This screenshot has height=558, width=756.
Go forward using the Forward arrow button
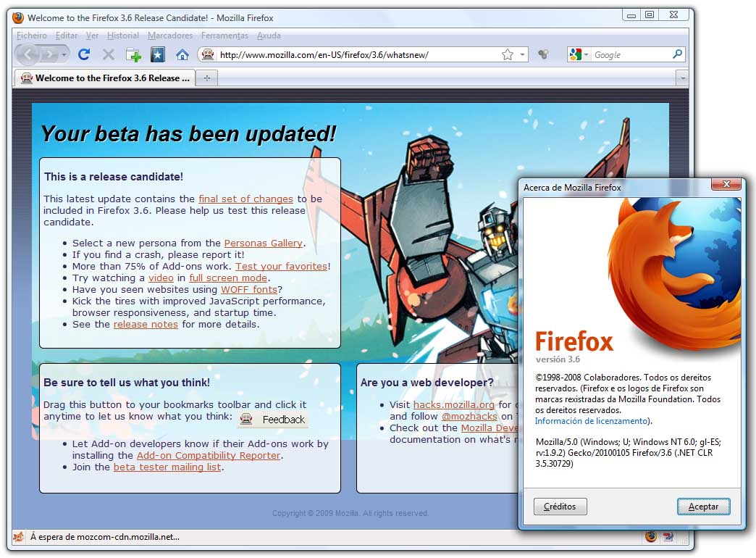[x=49, y=54]
